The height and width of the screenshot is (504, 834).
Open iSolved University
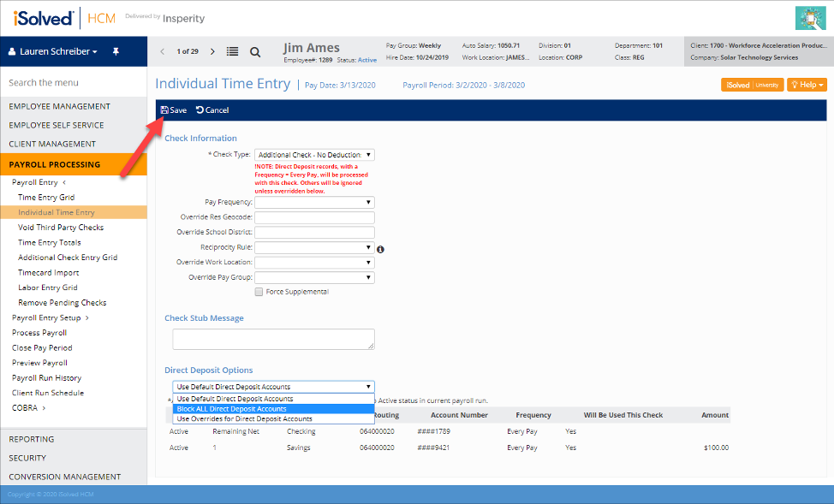click(752, 85)
